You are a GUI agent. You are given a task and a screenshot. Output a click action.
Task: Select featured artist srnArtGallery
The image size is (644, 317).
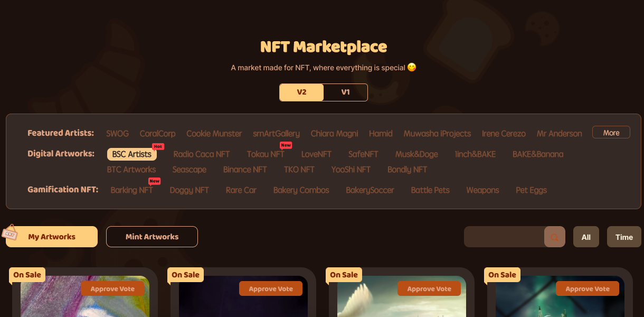tap(276, 134)
